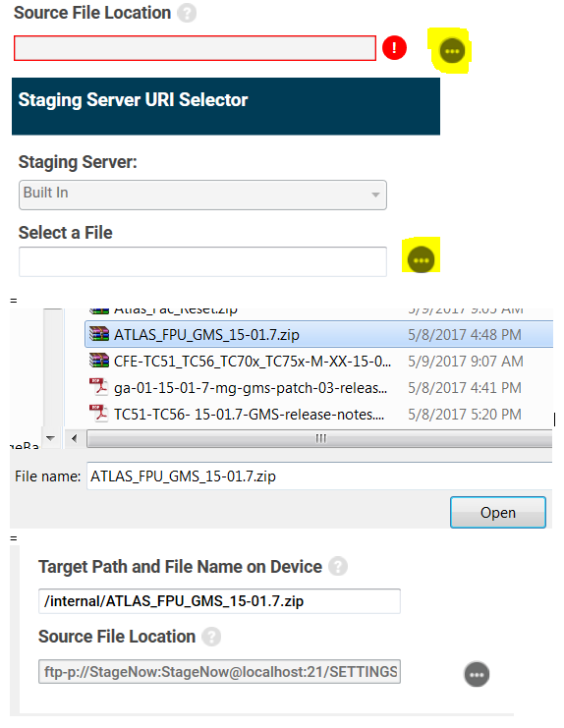Click help icon beside bottom Source File Location

coord(211,637)
